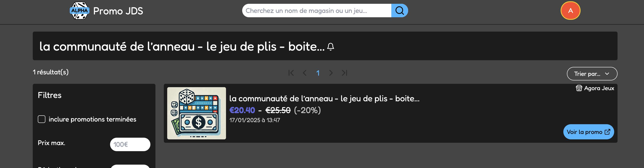Click the "Prix max." 100€ input field

pos(130,144)
